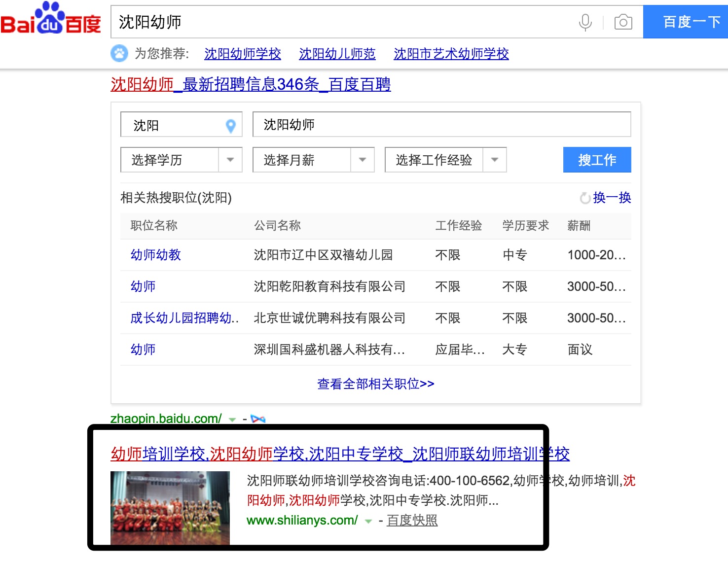Open the 成长幼儿园招聘幼.. job listing
The image size is (728, 561).
tap(184, 318)
